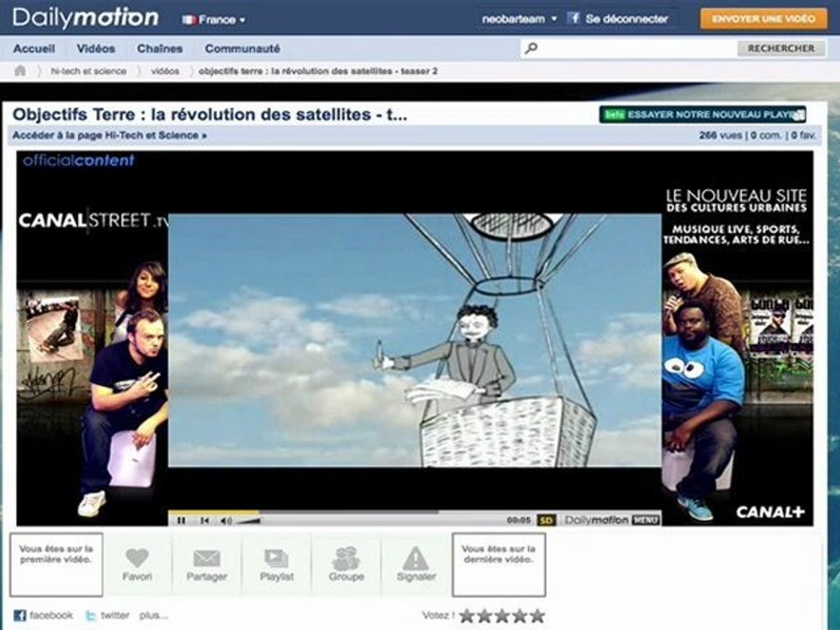Screen dimensions: 840x630
Task: Click the Envoyer une vidéo button
Action: click(763, 18)
